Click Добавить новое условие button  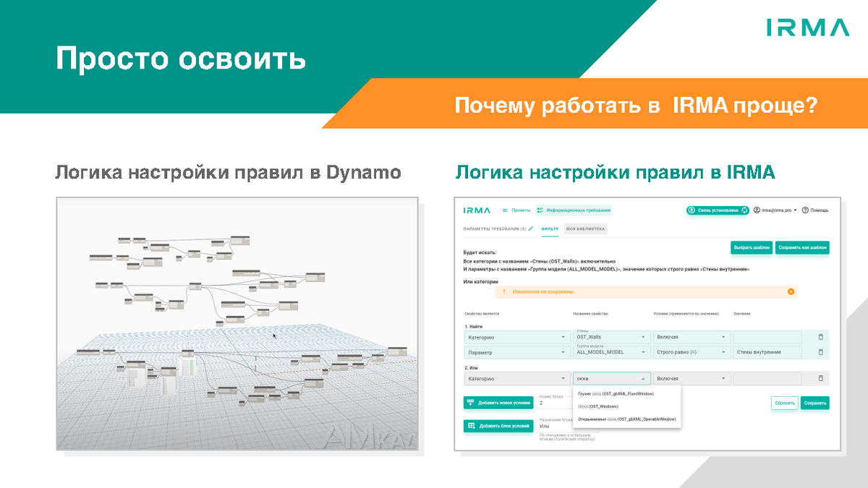(499, 403)
